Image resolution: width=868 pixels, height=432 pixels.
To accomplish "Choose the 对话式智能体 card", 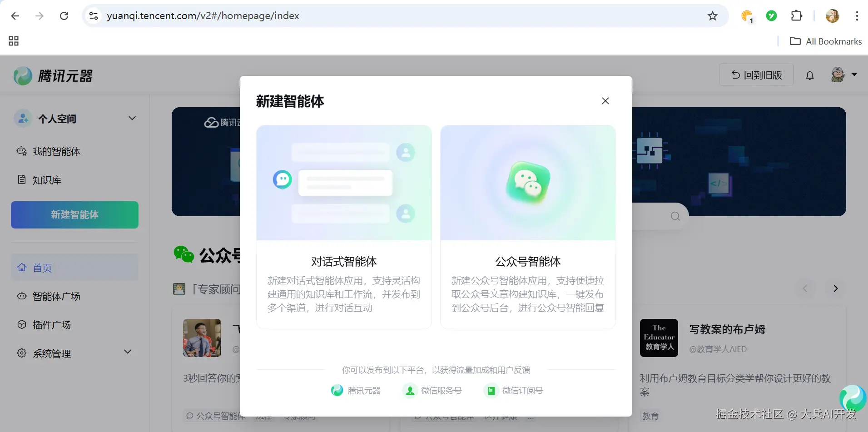I will (x=344, y=227).
